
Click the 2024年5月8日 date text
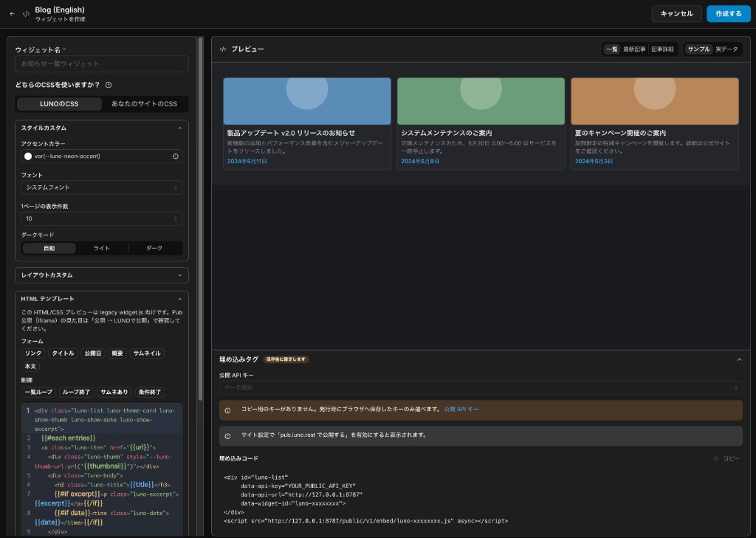click(420, 162)
